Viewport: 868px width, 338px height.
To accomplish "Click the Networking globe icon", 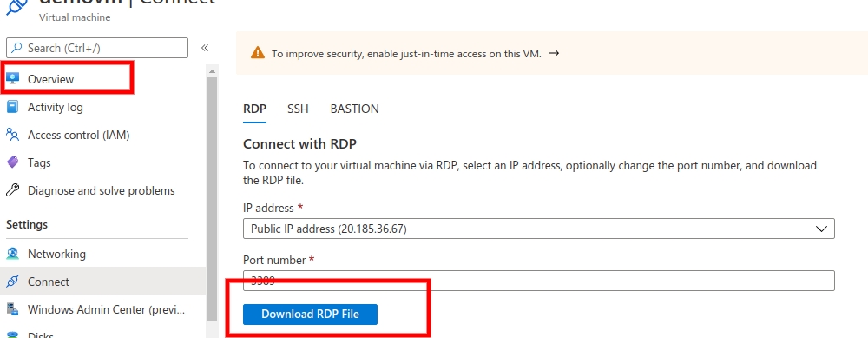I will [12, 254].
